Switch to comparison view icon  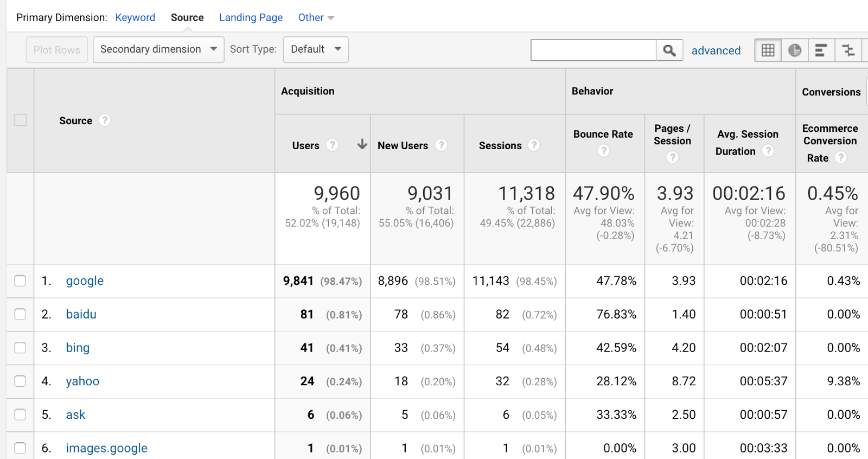click(848, 50)
